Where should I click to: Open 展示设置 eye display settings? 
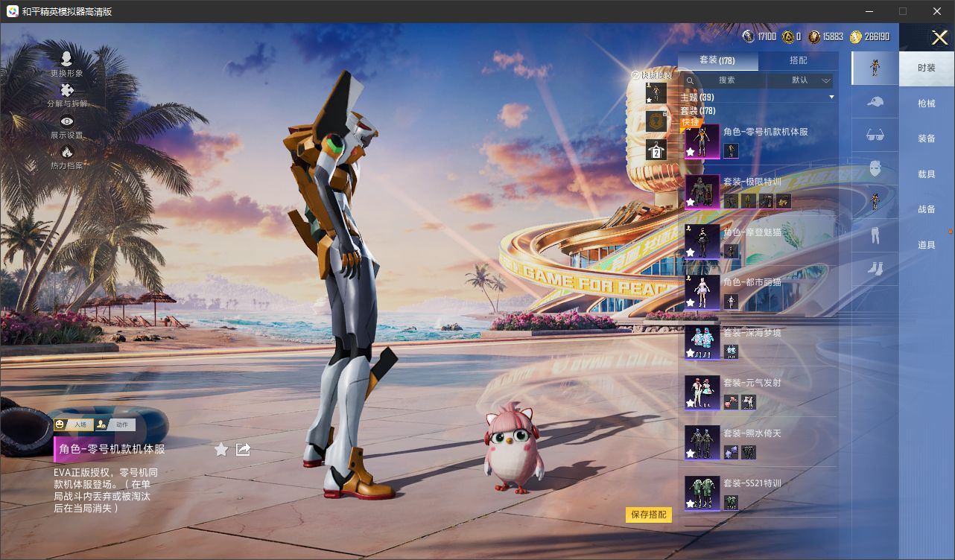66,122
